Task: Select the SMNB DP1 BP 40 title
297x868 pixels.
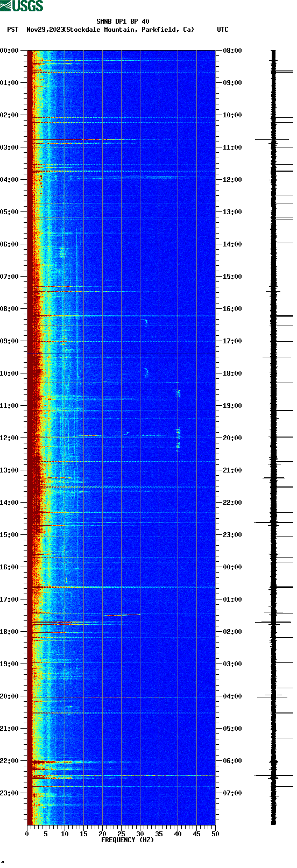Action: pyautogui.click(x=123, y=22)
